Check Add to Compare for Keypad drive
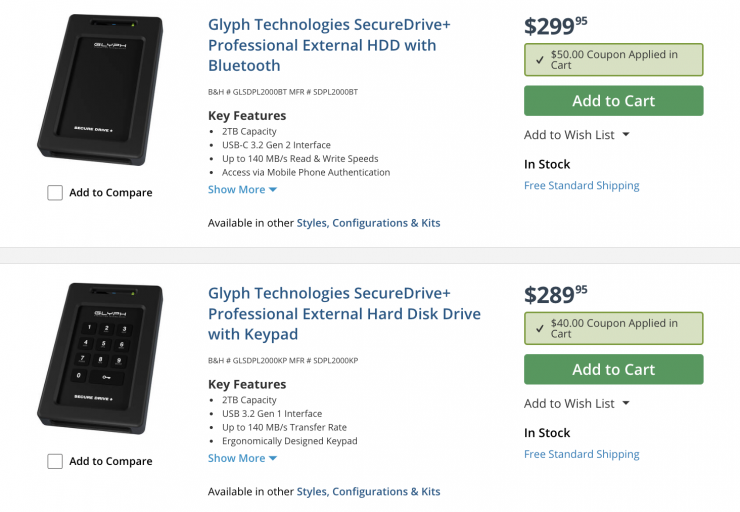This screenshot has width=740, height=512. click(55, 461)
